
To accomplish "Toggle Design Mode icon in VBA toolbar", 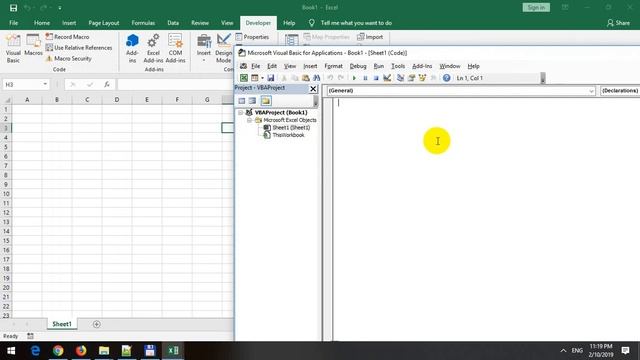I will click(x=387, y=78).
